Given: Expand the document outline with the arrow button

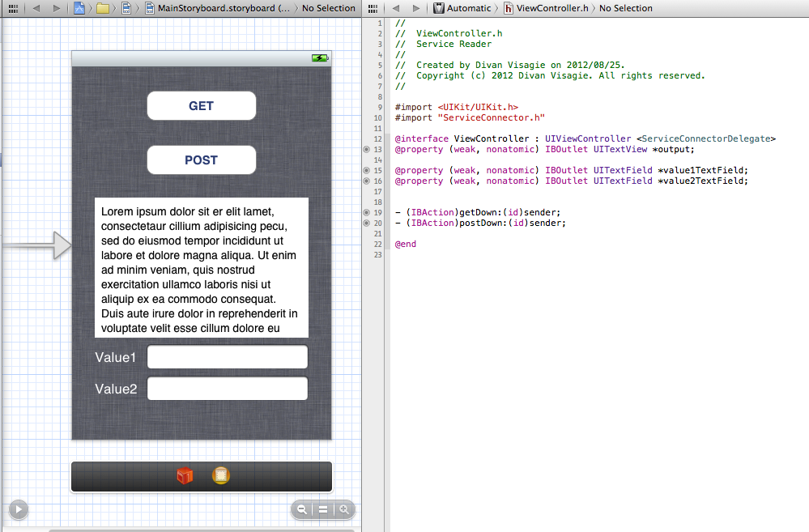Looking at the screenshot, I should tap(18, 509).
